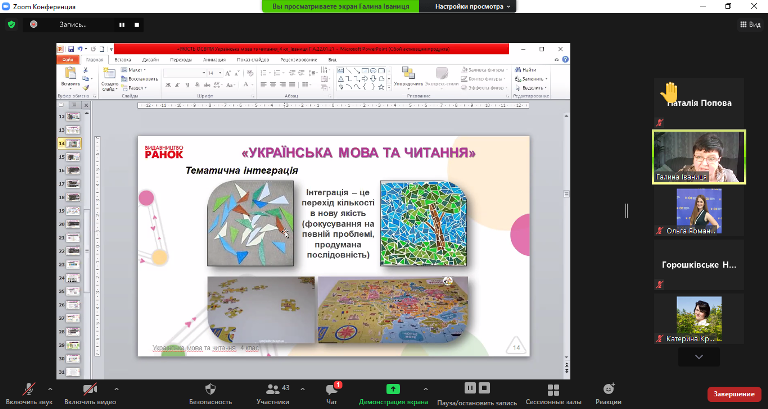The image size is (768, 409).
Task: Toggle italic К formatting
Action: coord(177,85)
